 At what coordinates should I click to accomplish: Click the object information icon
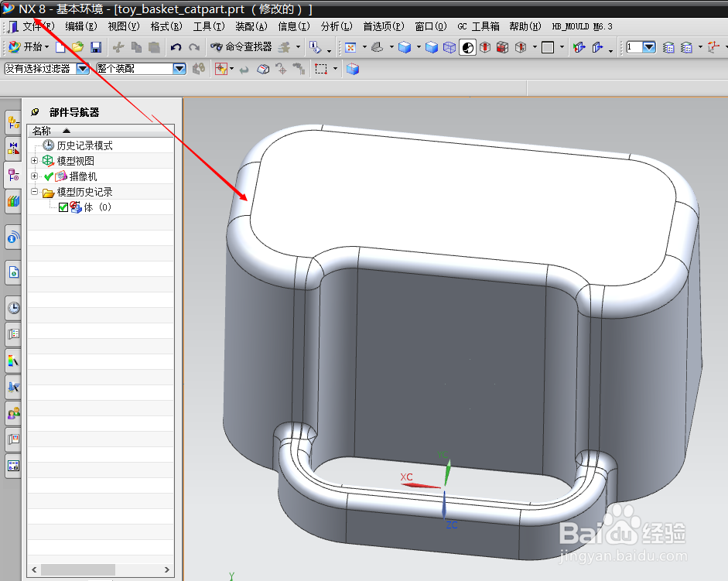tap(315, 47)
